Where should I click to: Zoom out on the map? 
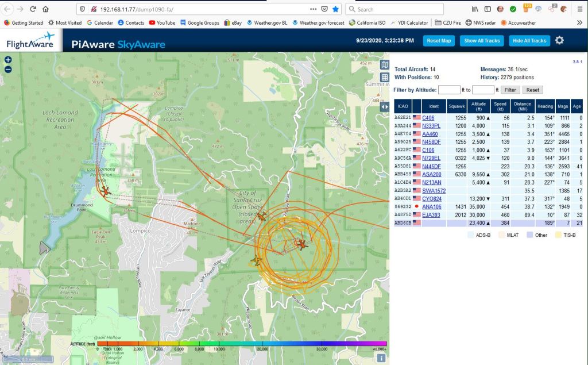tap(8, 70)
